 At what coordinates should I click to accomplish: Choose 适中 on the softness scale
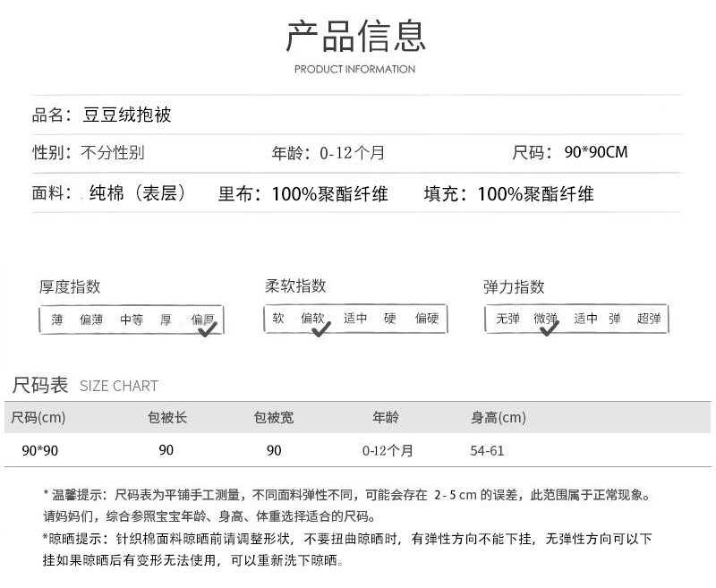(x=355, y=318)
